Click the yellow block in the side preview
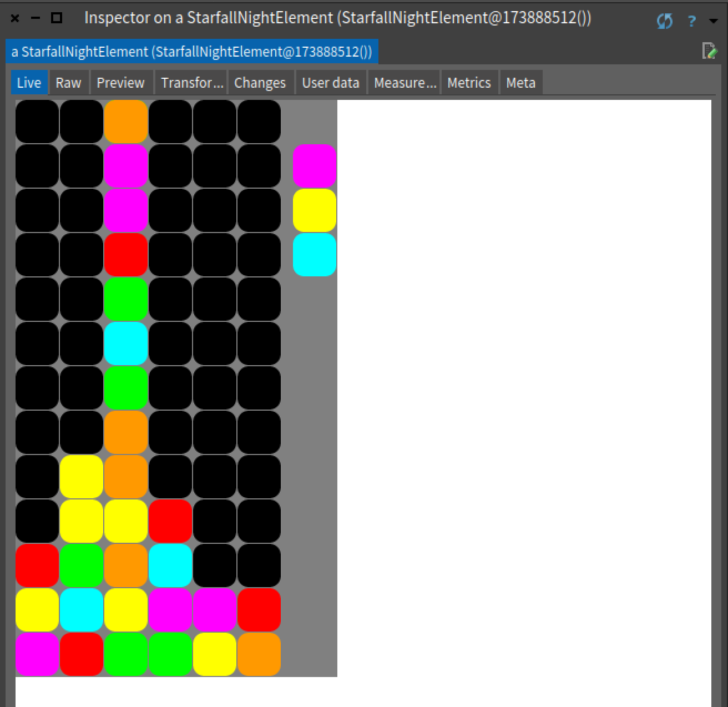This screenshot has width=728, height=707. coord(315,210)
